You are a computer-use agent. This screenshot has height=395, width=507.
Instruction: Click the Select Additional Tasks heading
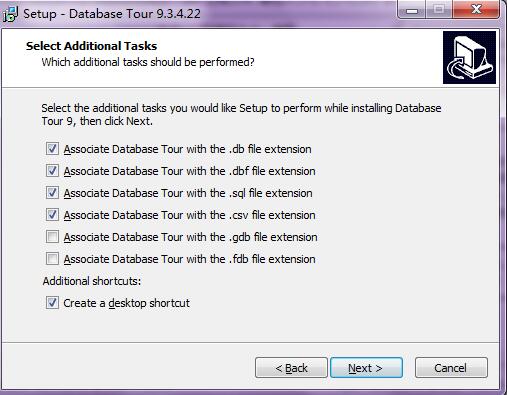(91, 46)
